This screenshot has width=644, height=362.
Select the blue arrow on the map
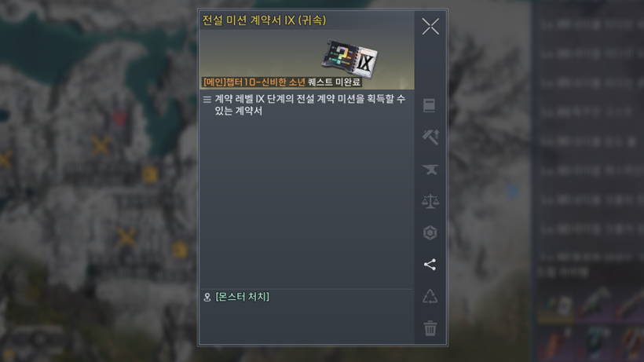click(513, 192)
